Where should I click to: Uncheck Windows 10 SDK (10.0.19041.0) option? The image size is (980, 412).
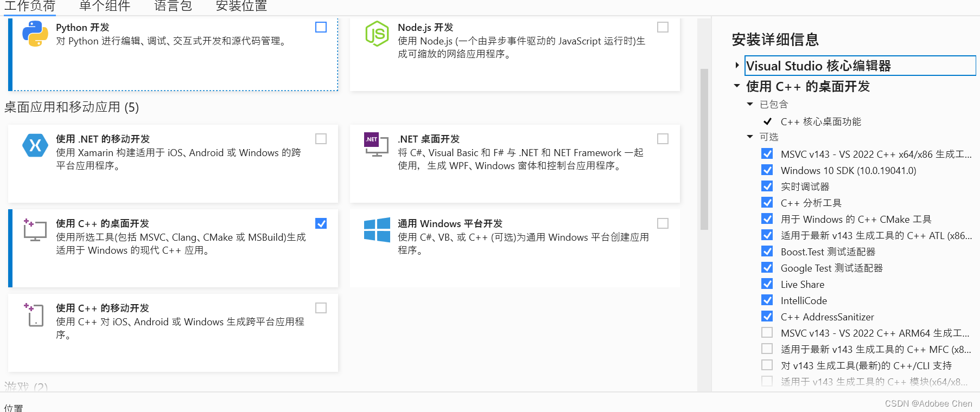pos(767,170)
